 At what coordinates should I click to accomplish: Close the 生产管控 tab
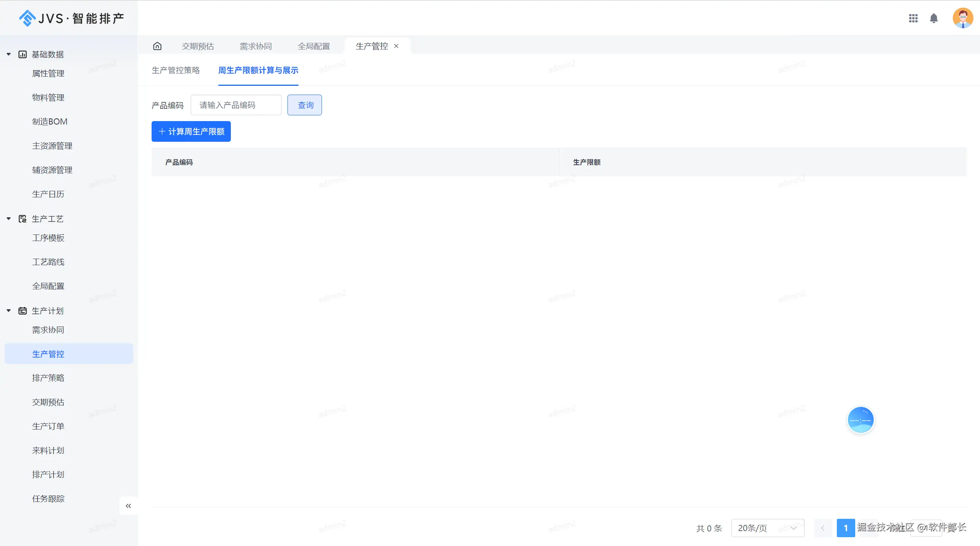(x=396, y=46)
